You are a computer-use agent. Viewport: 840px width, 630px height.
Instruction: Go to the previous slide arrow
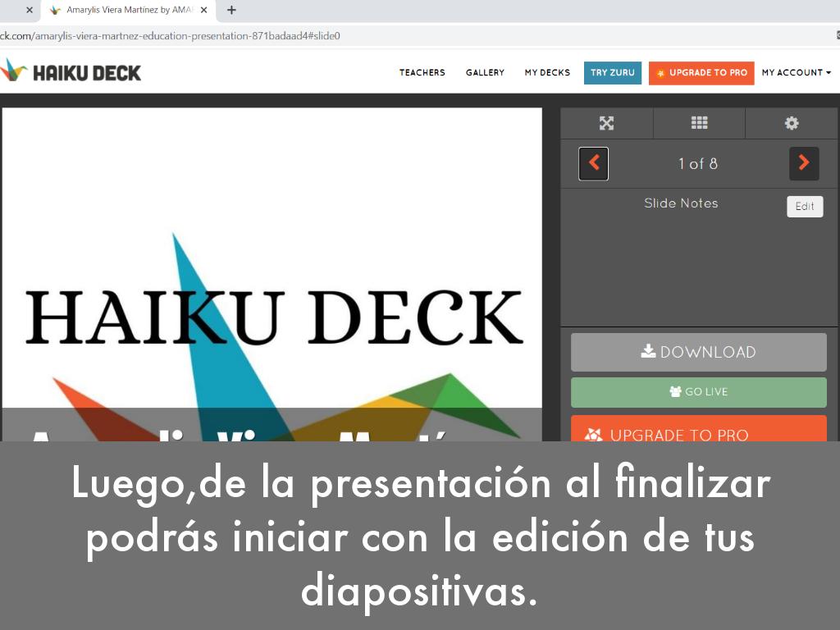click(593, 163)
